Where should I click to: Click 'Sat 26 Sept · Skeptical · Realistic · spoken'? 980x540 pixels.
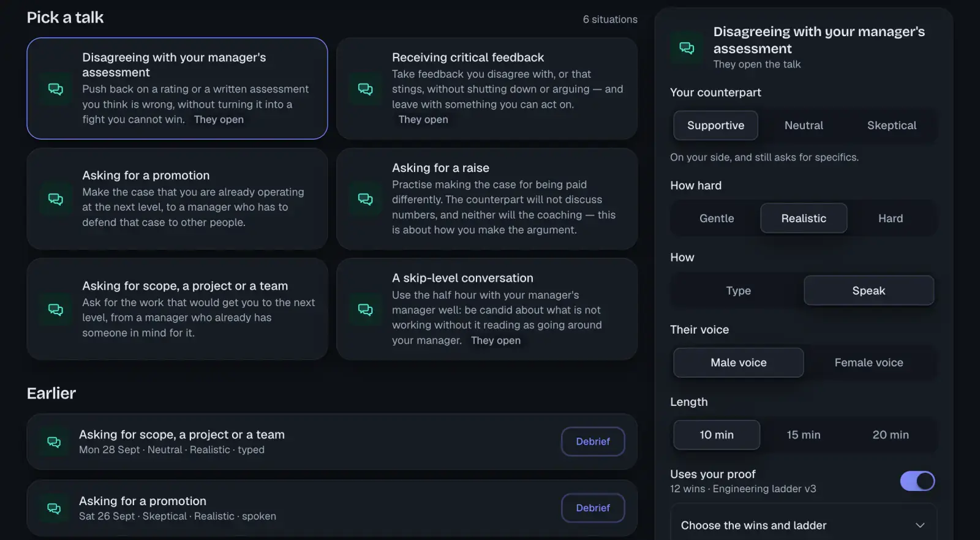pyautogui.click(x=178, y=517)
